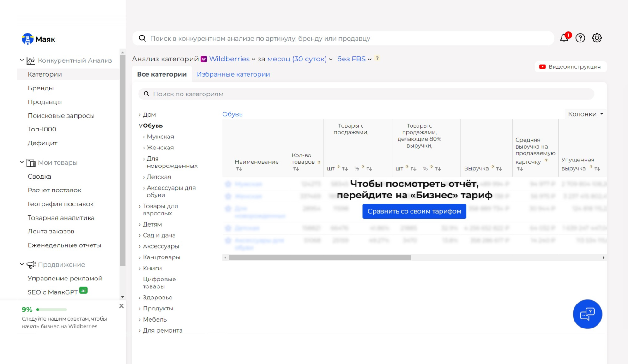Click the Видеоинструкция YouTube button

571,67
